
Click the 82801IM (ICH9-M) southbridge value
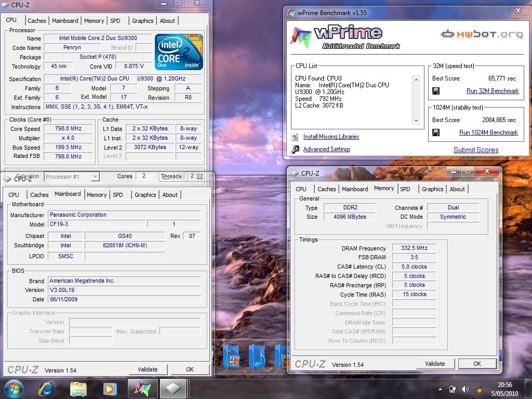125,245
